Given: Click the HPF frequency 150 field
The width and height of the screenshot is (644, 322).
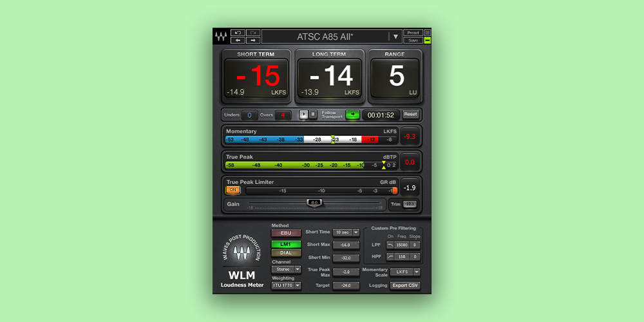Looking at the screenshot, I should coord(402,257).
